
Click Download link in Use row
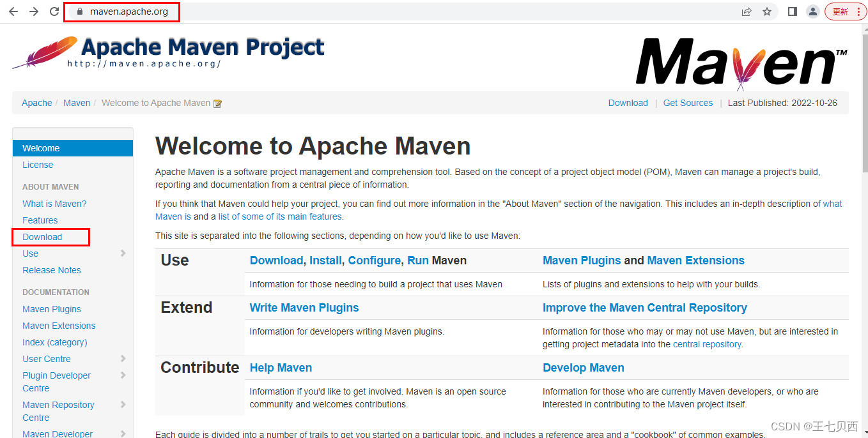point(276,261)
